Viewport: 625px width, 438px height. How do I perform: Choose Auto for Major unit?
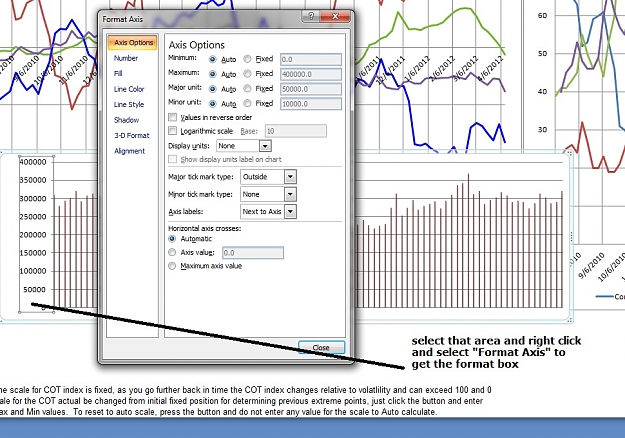click(212, 89)
